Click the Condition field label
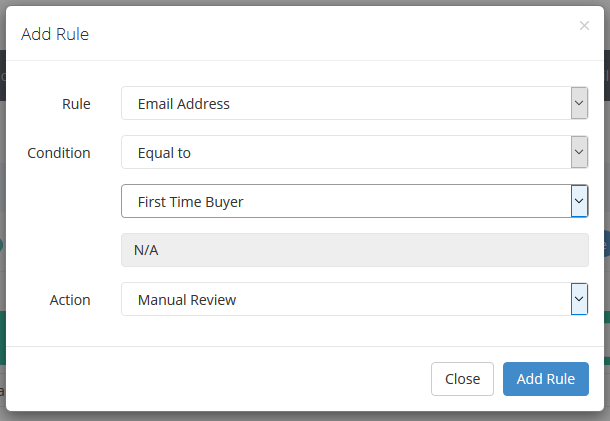Viewport: 610px width, 421px height. tap(59, 153)
